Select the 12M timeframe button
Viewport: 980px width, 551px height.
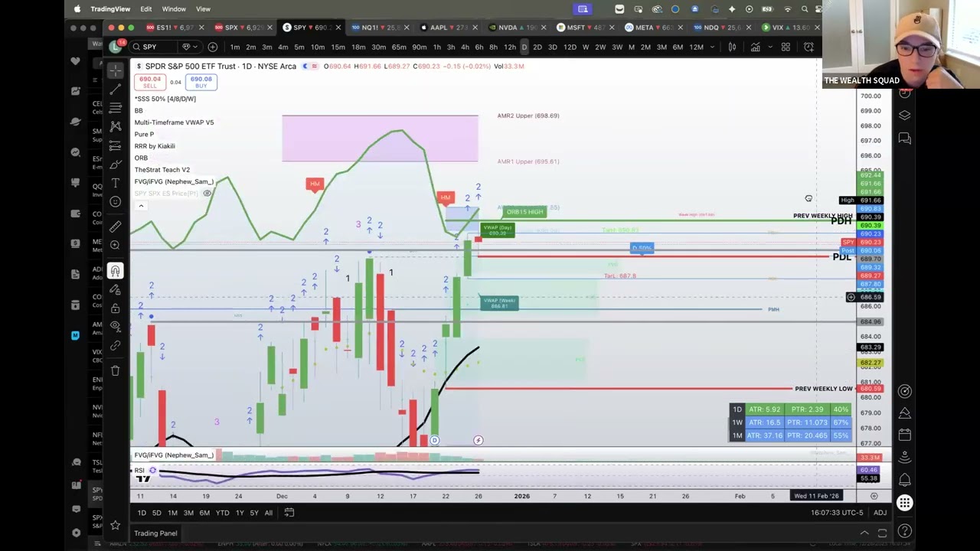(x=696, y=47)
